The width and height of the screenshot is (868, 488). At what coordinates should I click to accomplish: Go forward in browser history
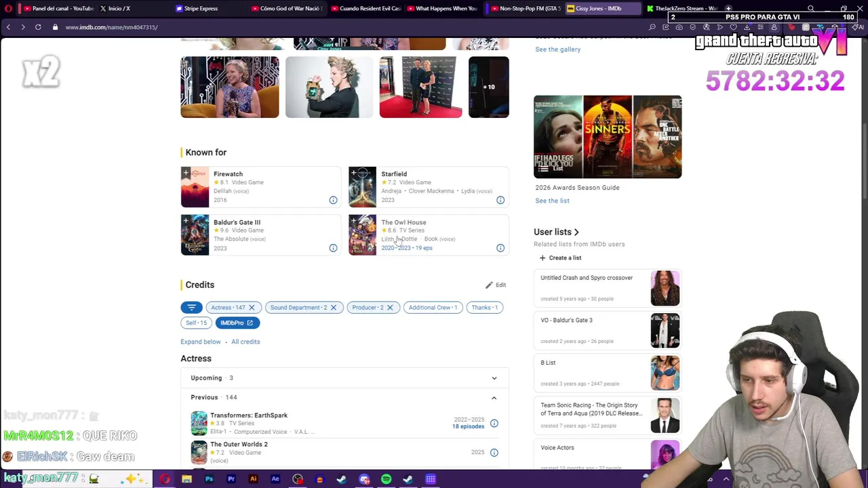(x=22, y=27)
